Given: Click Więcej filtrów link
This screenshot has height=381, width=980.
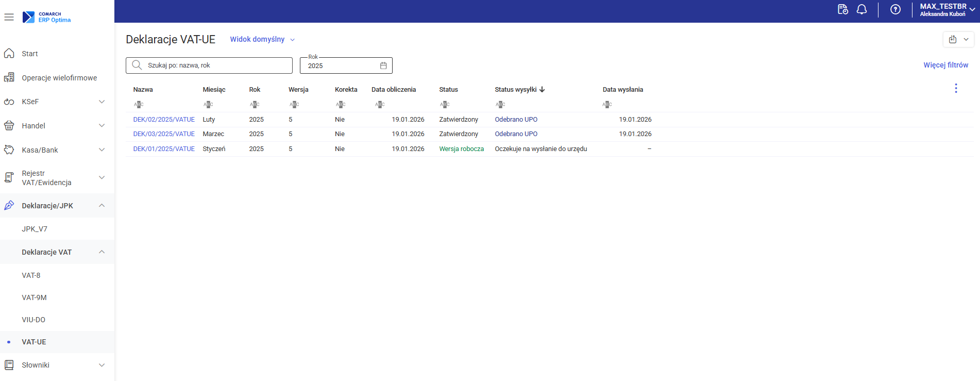Looking at the screenshot, I should (x=945, y=65).
